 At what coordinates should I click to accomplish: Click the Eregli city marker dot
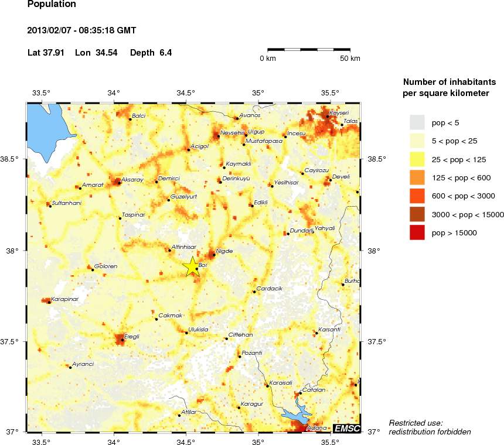click(122, 340)
